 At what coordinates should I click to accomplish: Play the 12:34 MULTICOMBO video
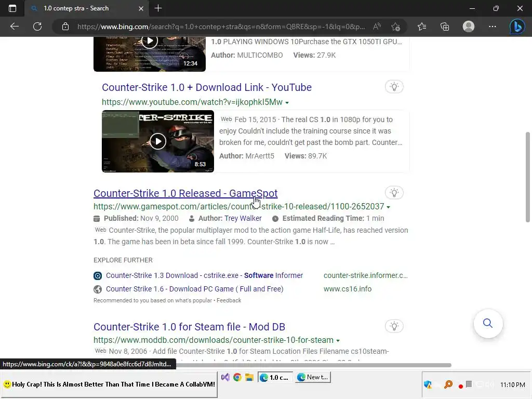pyautogui.click(x=150, y=42)
